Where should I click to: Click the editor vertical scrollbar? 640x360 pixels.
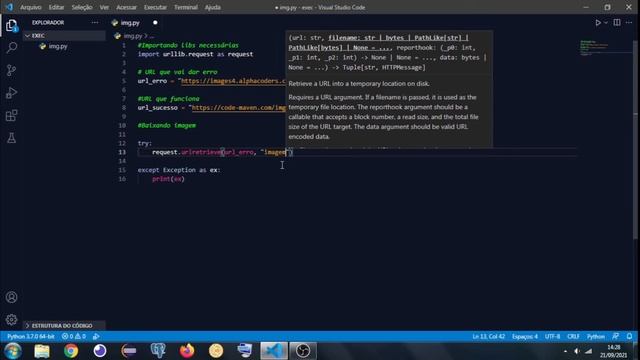[635, 139]
